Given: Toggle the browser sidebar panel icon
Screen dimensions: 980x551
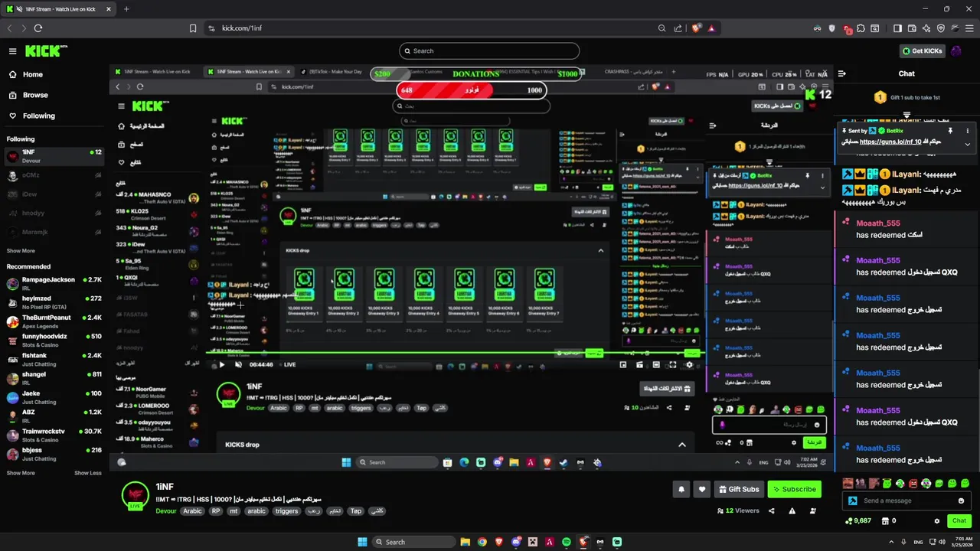Looking at the screenshot, I should pyautogui.click(x=897, y=28).
